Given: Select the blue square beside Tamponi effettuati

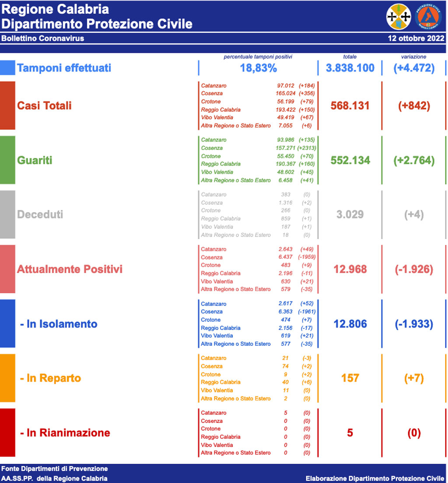Looking at the screenshot, I should click(x=7, y=68).
